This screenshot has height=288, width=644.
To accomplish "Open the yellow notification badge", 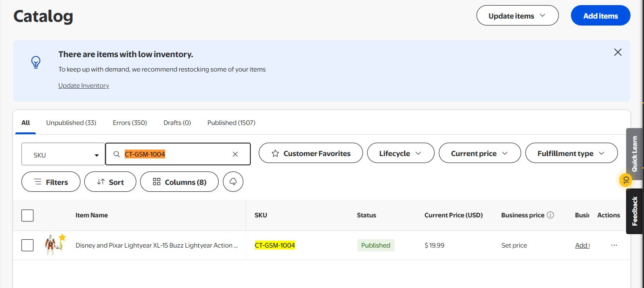I will click(626, 179).
